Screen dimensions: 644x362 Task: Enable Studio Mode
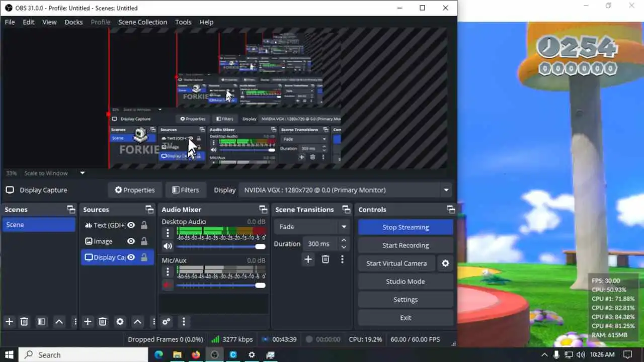click(406, 282)
